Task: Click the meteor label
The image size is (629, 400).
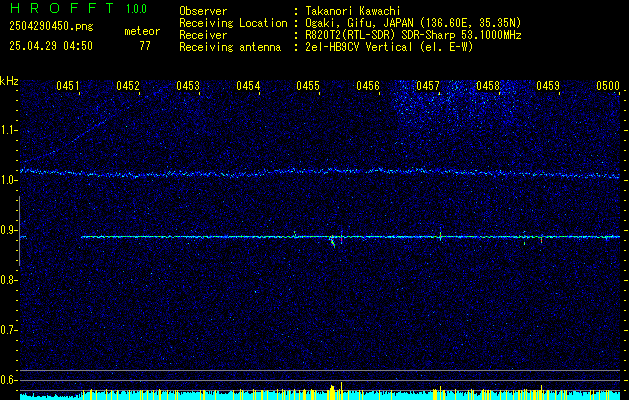Action: 142,31
